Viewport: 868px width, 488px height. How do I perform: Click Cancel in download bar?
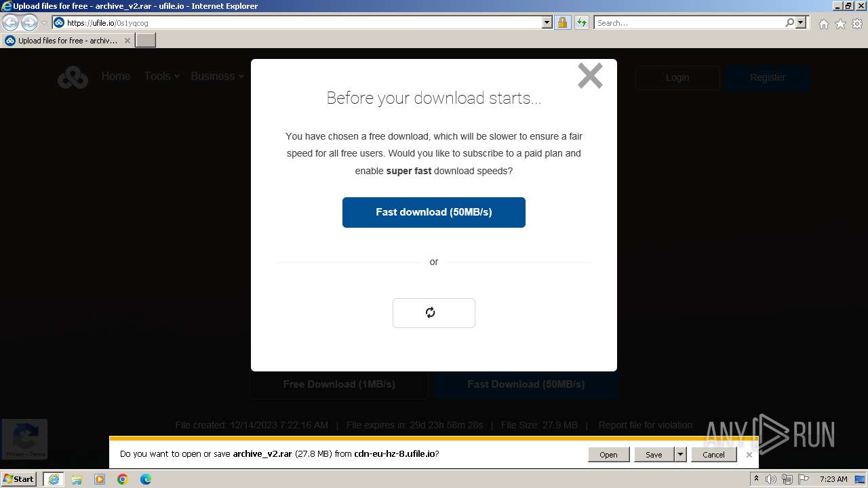coord(713,455)
